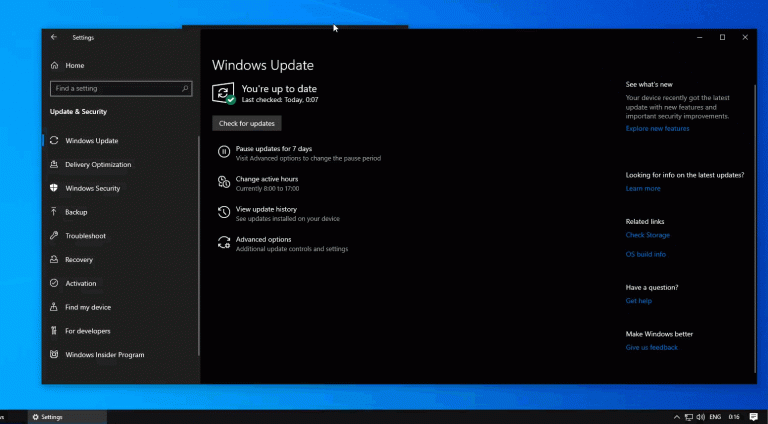Click the For developers icon
768x424 pixels.
click(x=54, y=331)
